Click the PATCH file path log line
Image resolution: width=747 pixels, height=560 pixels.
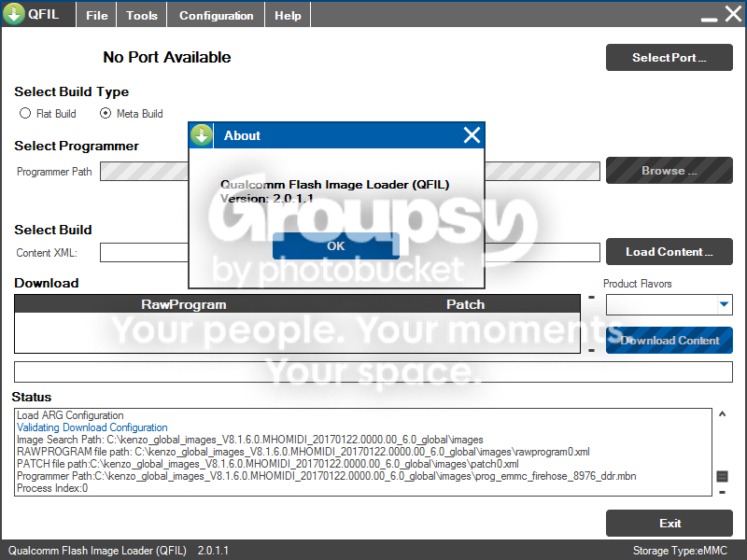pyautogui.click(x=268, y=464)
